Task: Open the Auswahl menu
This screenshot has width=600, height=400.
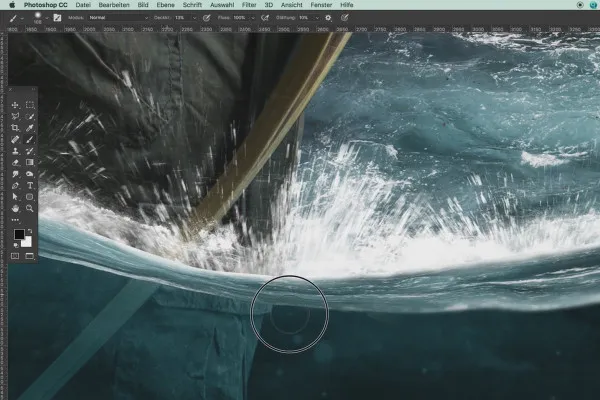Action: (222, 5)
